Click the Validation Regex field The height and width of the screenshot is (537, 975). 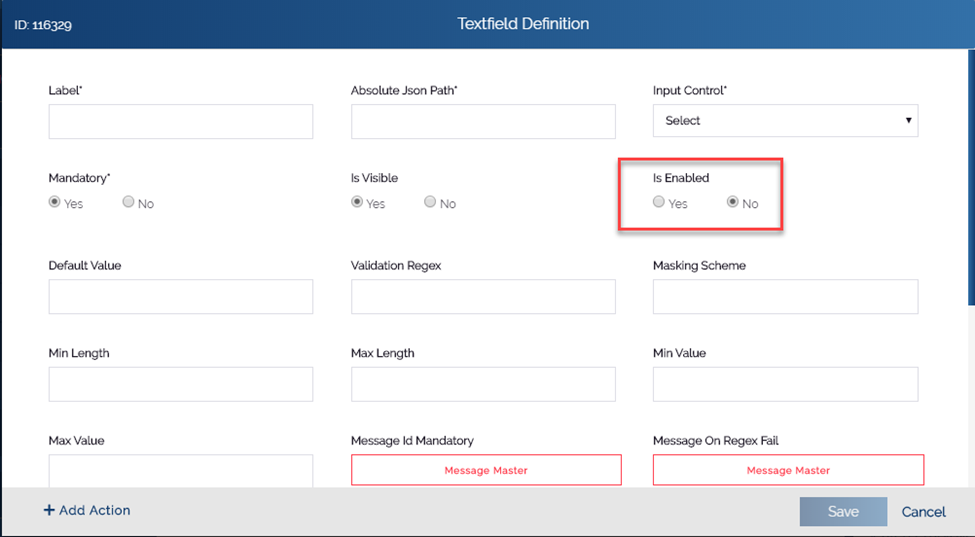point(483,296)
